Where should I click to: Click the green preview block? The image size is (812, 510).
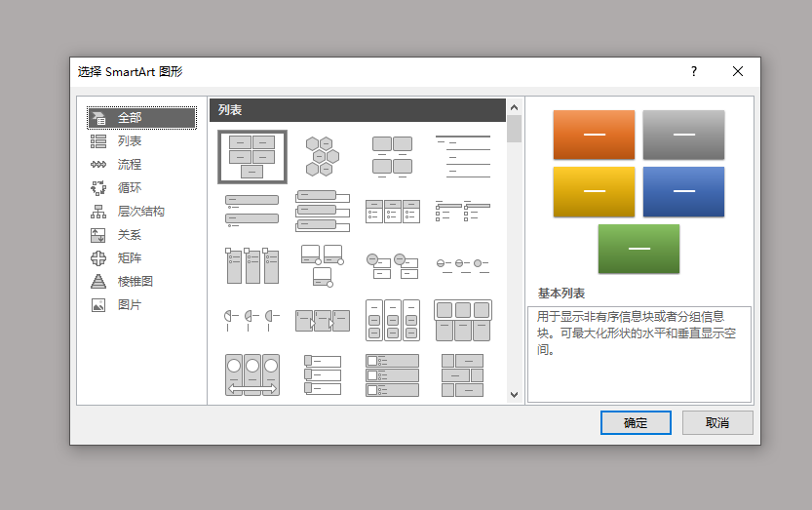coord(639,249)
